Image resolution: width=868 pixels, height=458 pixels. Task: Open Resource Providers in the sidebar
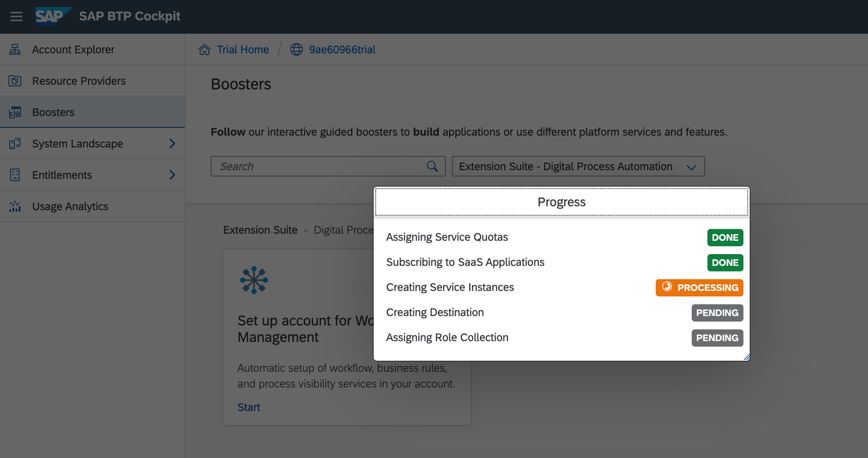point(92,81)
